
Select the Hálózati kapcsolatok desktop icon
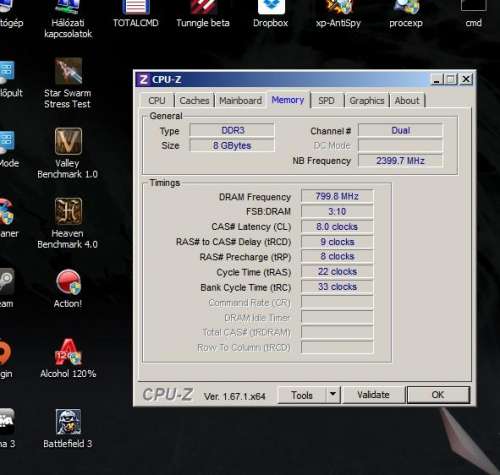click(x=68, y=19)
